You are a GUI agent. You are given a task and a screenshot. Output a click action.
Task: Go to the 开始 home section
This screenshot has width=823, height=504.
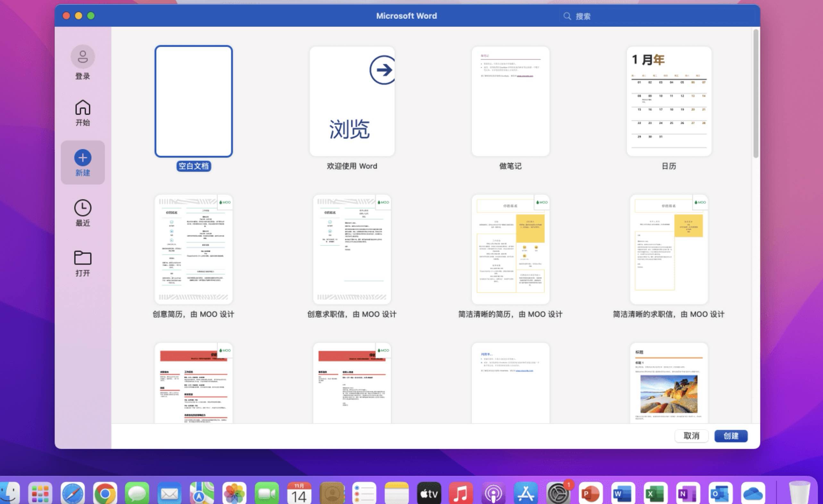(x=82, y=113)
